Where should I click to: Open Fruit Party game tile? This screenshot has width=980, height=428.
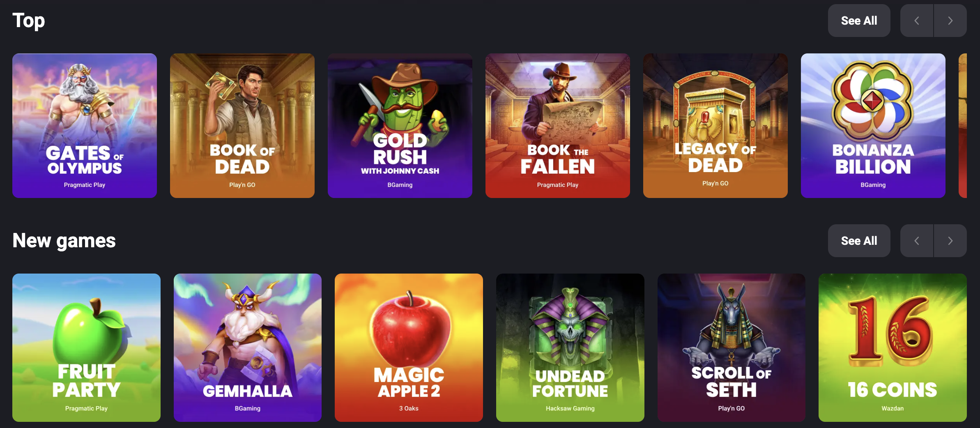pyautogui.click(x=86, y=347)
